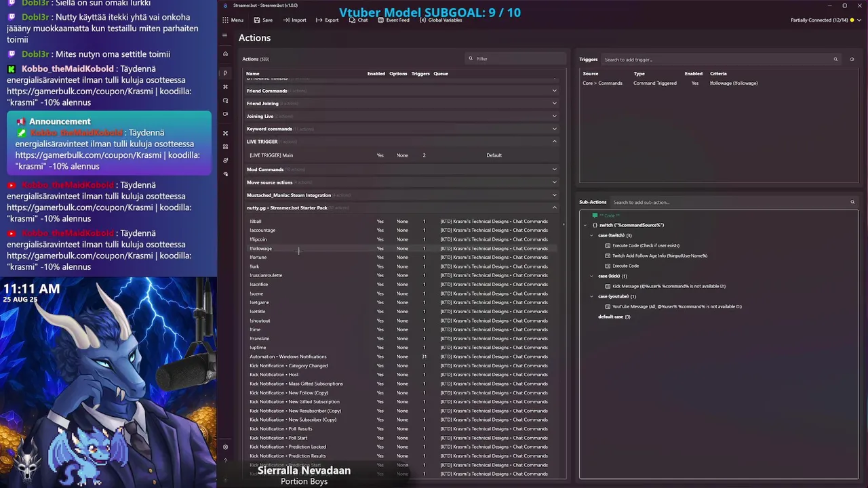
Task: Toggle the sidebar hamburger icon
Action: tap(225, 35)
